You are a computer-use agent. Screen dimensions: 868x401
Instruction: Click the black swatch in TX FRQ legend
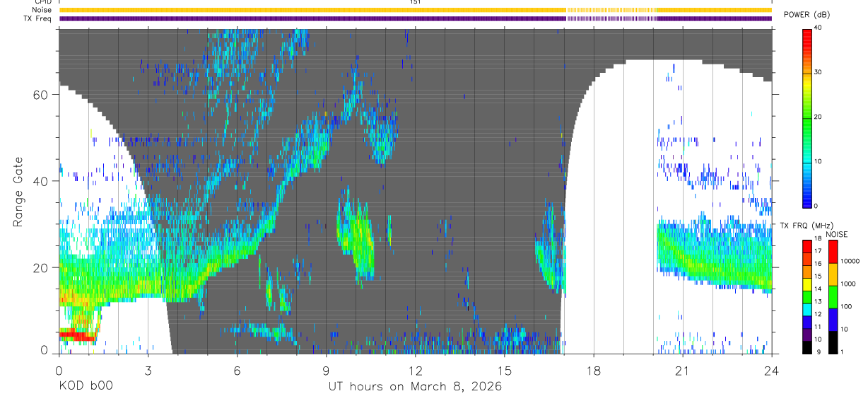(807, 346)
